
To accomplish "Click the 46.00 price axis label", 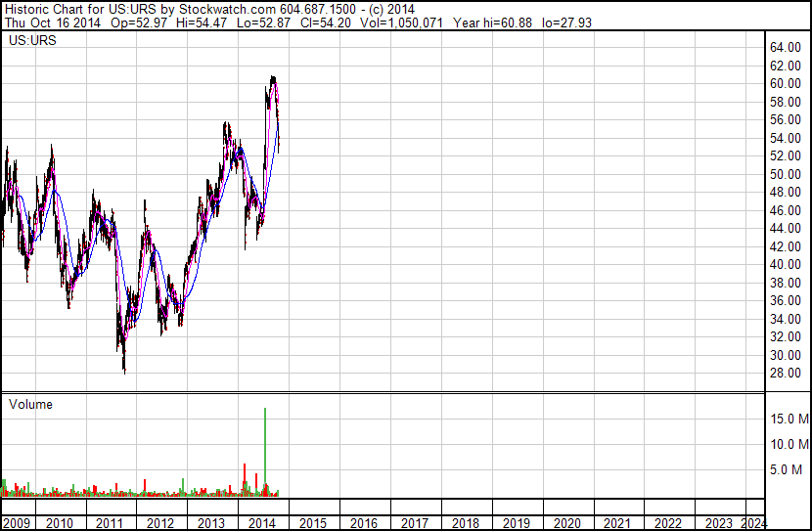I will (786, 210).
